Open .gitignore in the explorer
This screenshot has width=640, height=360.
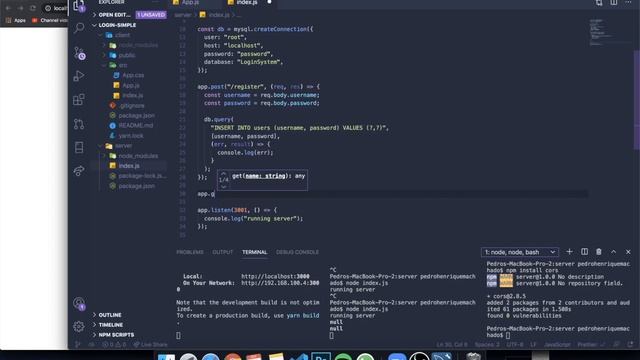[132, 105]
